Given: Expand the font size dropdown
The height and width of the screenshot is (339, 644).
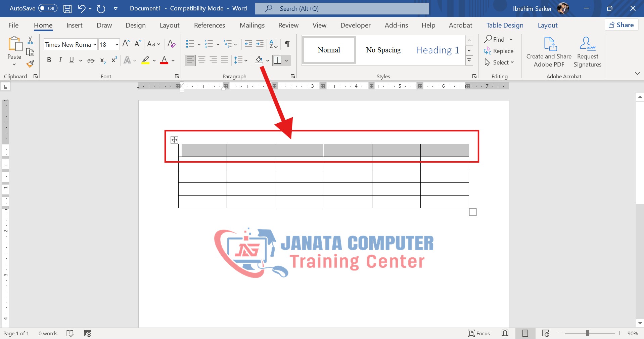Looking at the screenshot, I should click(117, 44).
